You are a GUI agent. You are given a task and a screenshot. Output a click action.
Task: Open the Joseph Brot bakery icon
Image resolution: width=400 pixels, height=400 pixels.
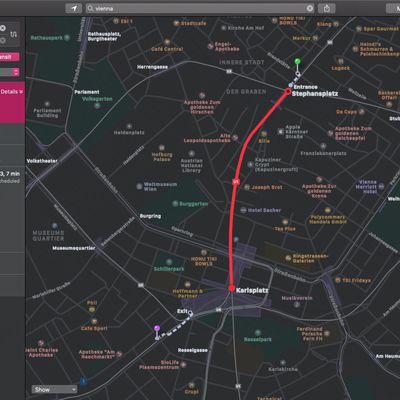(x=247, y=187)
